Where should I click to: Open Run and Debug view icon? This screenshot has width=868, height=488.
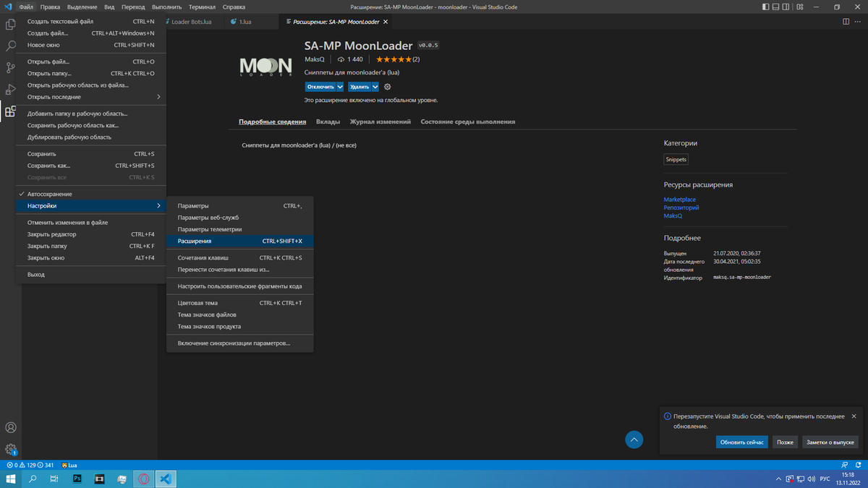click(10, 90)
